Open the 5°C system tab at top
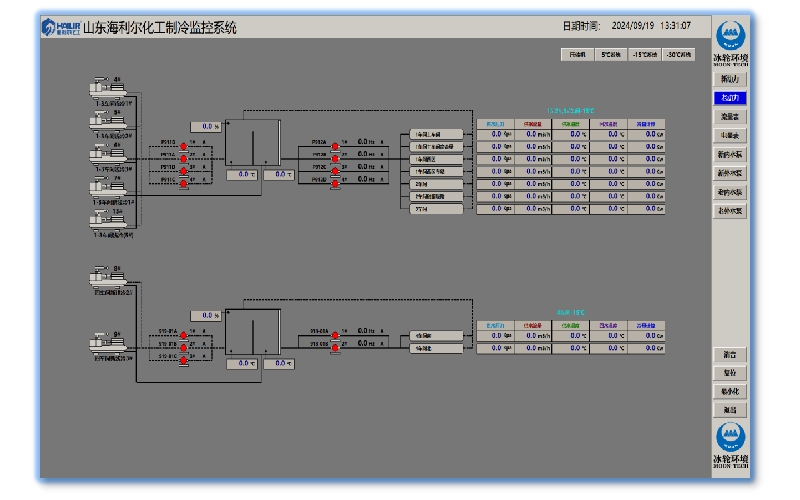 pos(610,55)
